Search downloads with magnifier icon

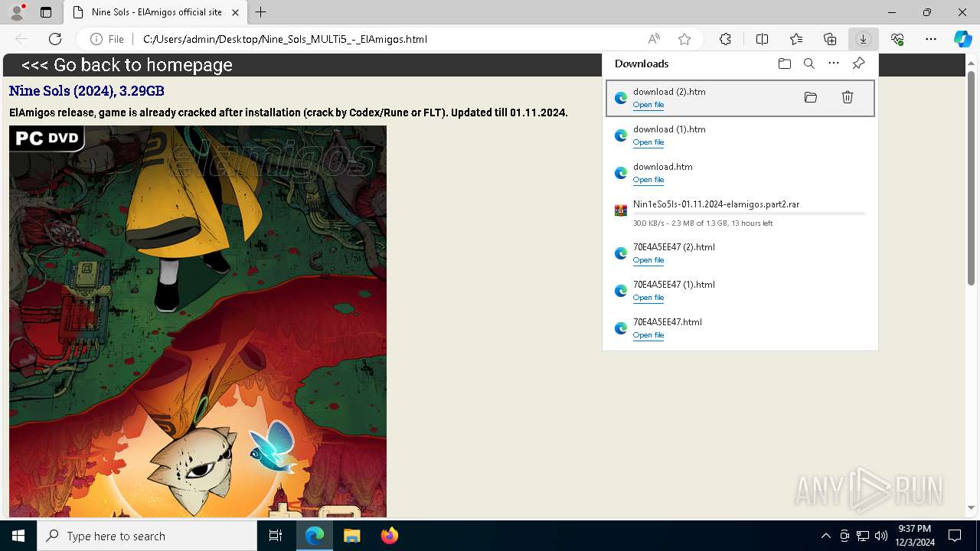coord(809,64)
